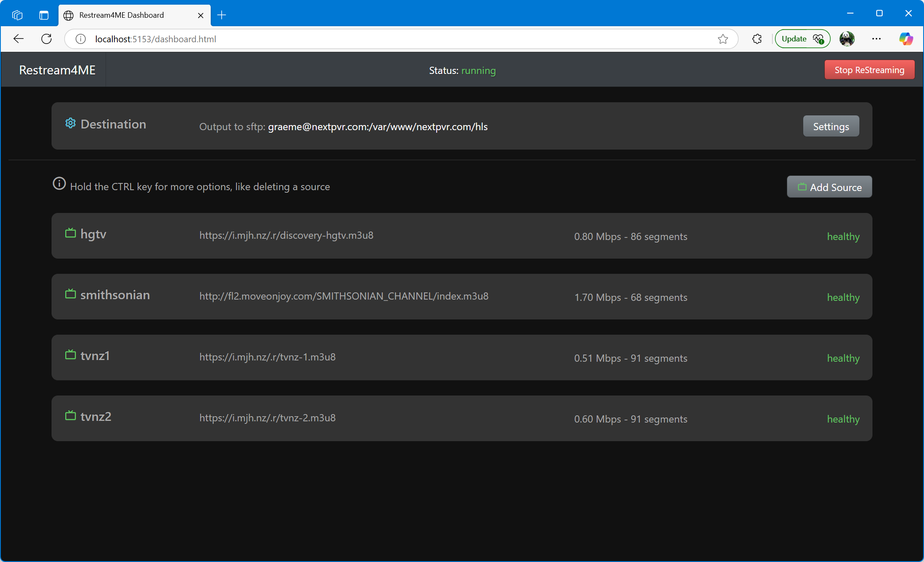Open browser Settings and more menu

pyautogui.click(x=876, y=39)
